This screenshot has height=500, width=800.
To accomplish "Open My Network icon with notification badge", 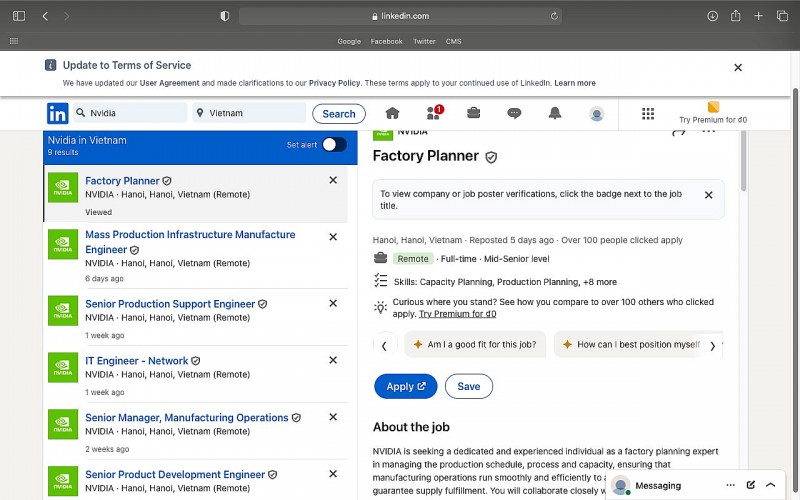I will tap(434, 113).
